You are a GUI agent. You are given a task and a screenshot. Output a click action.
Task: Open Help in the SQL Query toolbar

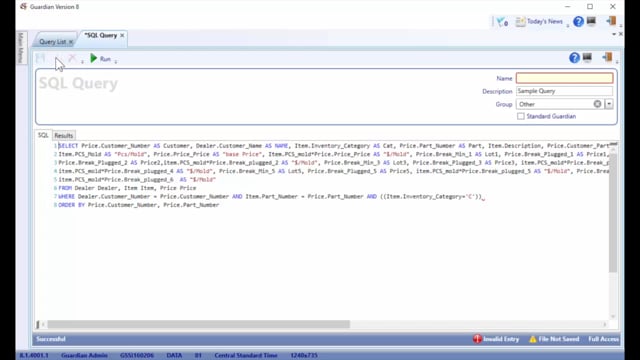click(574, 58)
